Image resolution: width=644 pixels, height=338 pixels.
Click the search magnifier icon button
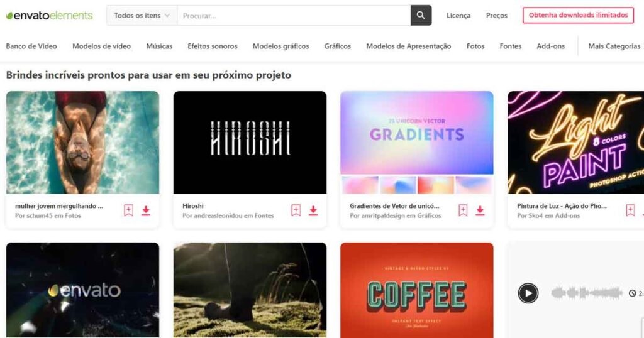[421, 15]
